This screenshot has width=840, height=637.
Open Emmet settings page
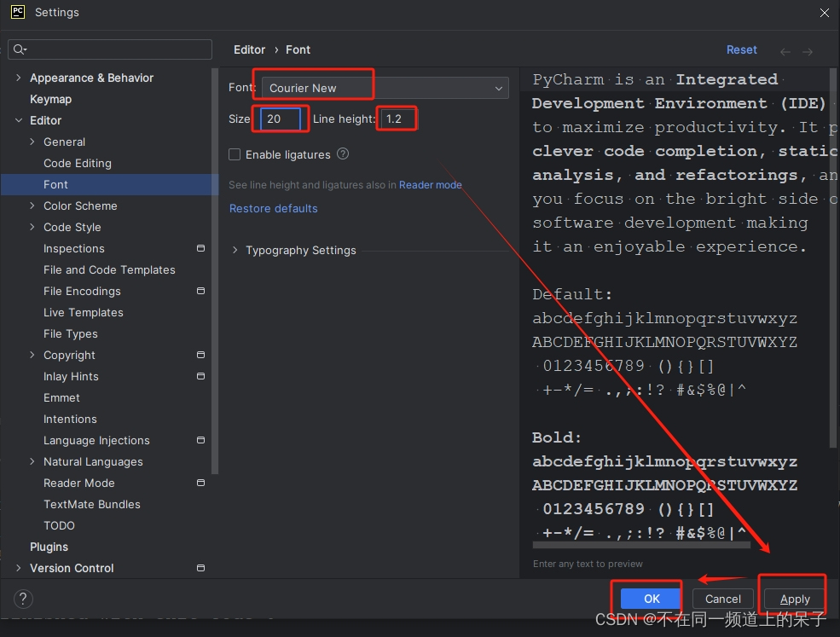[61, 397]
